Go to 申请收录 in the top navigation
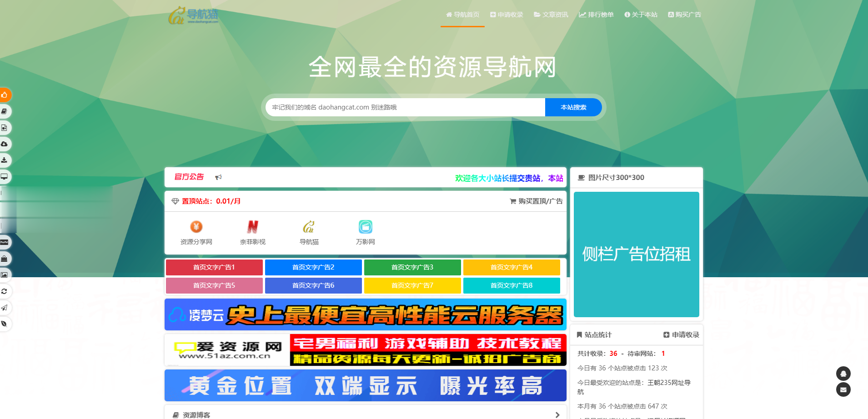Viewport: 868px width, 419px height. point(506,15)
